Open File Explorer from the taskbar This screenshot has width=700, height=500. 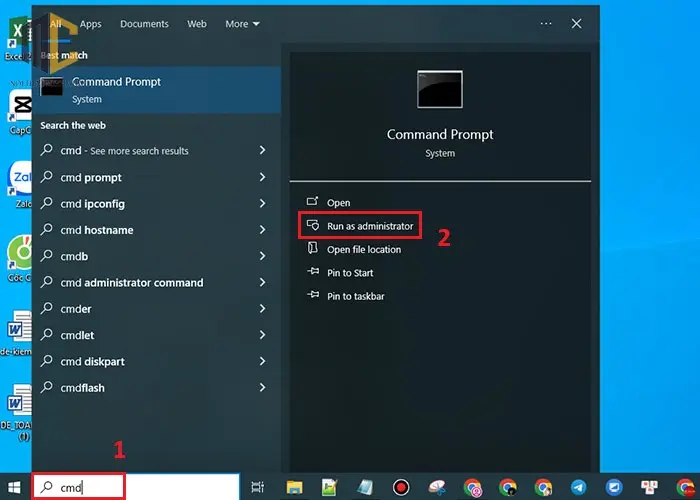(294, 487)
